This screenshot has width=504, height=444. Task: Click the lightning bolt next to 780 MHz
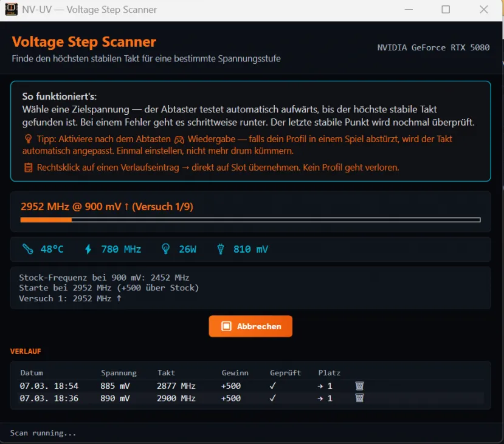(x=87, y=248)
